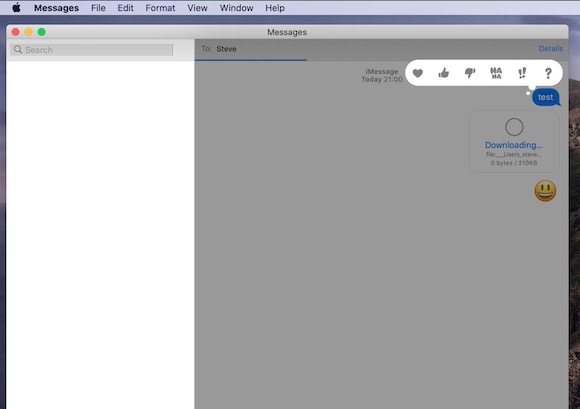
Task: Zoom the Messages window with green button
Action: (41, 32)
